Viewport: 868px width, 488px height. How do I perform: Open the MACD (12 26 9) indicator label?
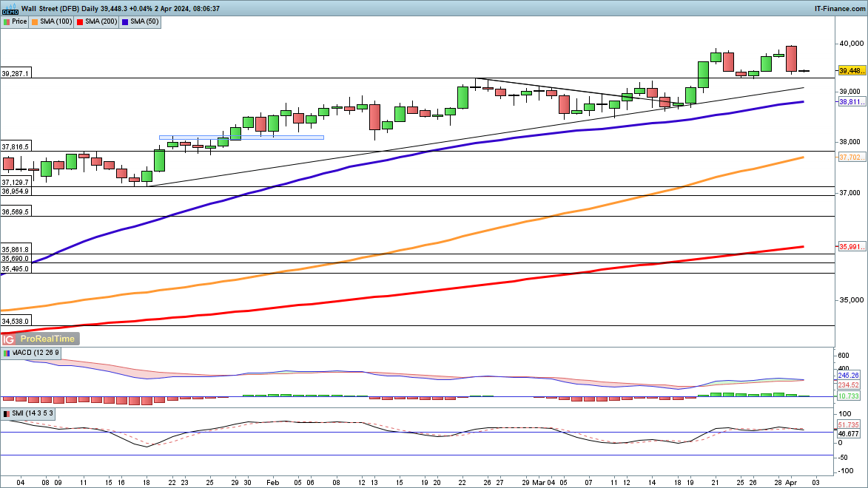point(31,353)
